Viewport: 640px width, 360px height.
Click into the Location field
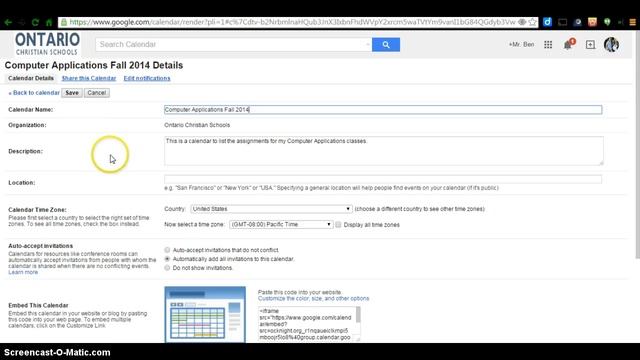[383, 179]
